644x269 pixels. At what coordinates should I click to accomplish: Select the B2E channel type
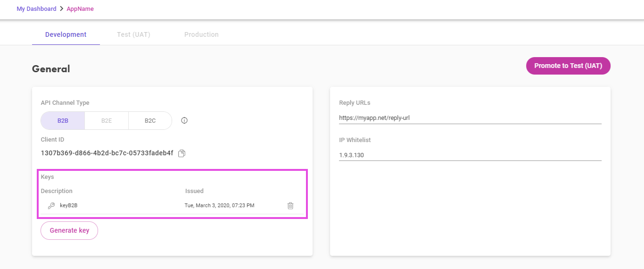click(x=107, y=120)
